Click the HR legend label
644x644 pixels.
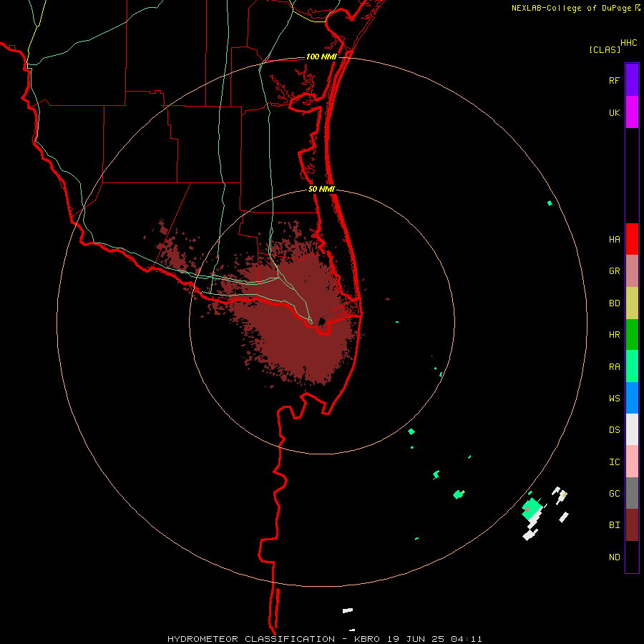coord(614,335)
